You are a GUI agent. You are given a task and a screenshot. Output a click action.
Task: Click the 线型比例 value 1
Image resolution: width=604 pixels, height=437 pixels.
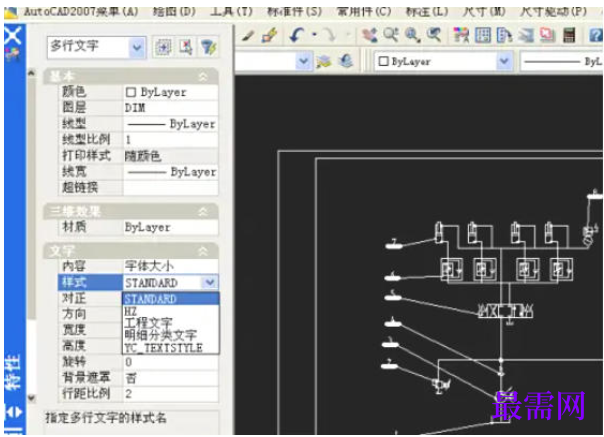(x=171, y=140)
